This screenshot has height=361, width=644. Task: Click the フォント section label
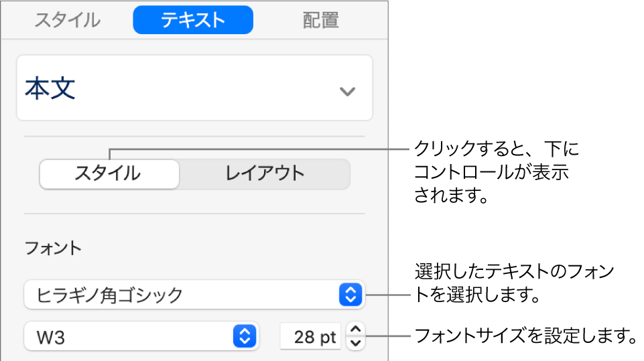tap(54, 248)
